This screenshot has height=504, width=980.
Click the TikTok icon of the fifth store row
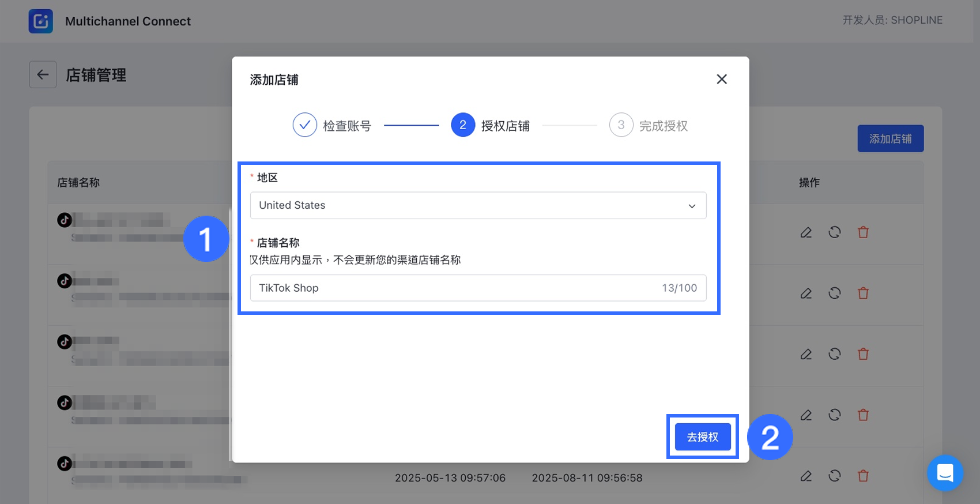[65, 463]
